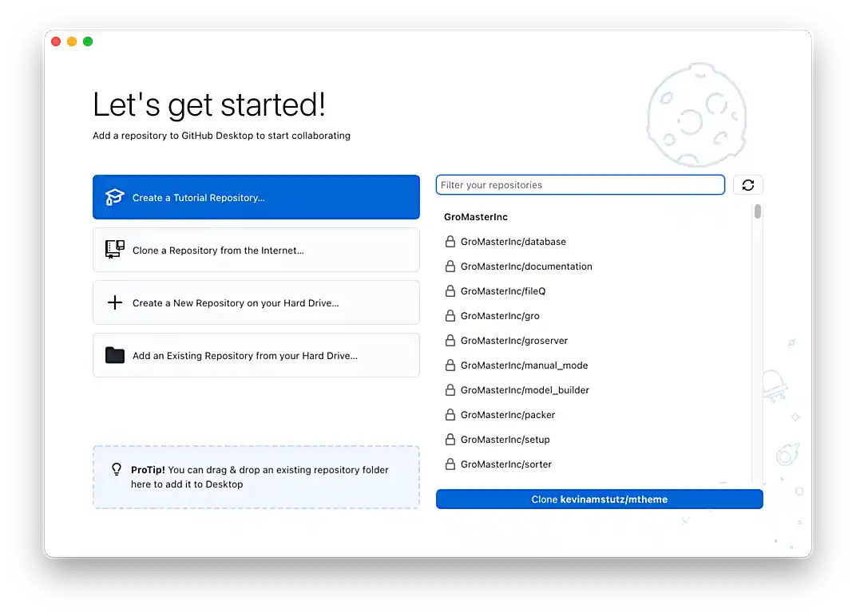
Task: Open Clone a Repository from the Internet
Action: [x=256, y=250]
